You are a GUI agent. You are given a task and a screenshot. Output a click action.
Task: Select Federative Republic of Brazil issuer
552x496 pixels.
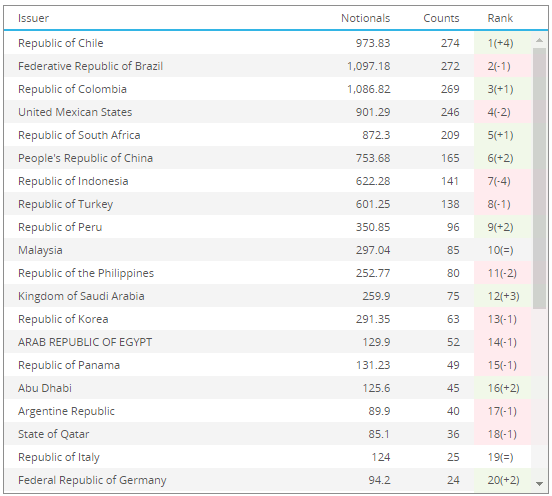pyautogui.click(x=90, y=66)
